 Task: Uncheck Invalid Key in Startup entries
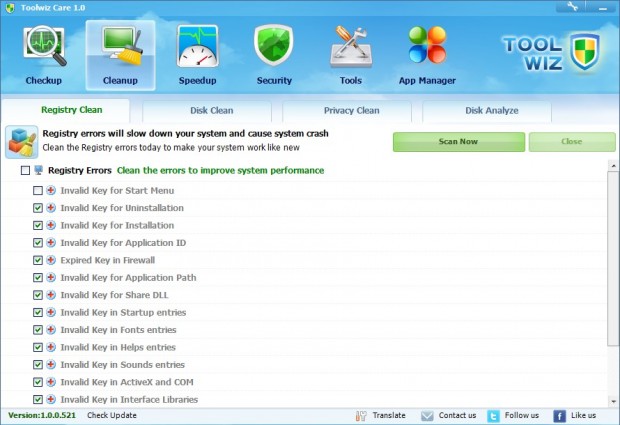[38, 312]
